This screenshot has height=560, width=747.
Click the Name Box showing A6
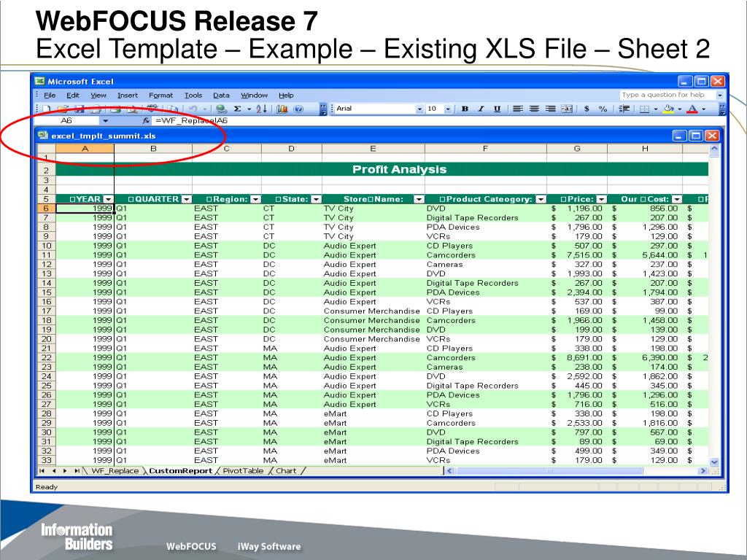pos(66,120)
